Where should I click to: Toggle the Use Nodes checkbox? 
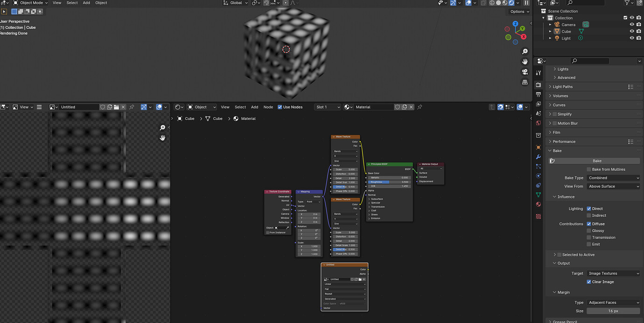pos(280,107)
